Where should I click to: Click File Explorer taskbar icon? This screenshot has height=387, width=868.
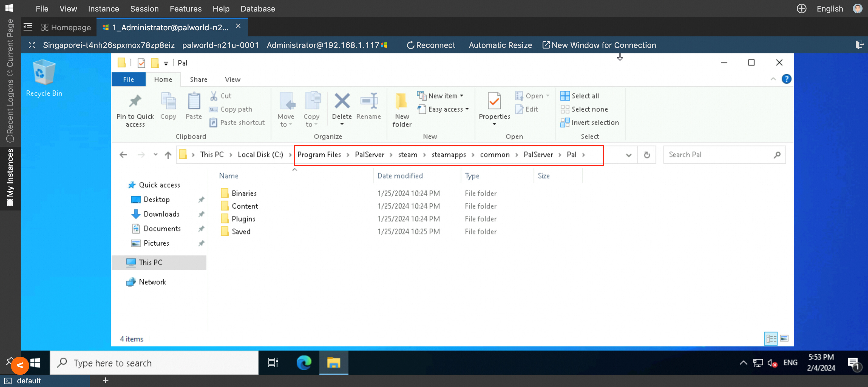tap(333, 363)
